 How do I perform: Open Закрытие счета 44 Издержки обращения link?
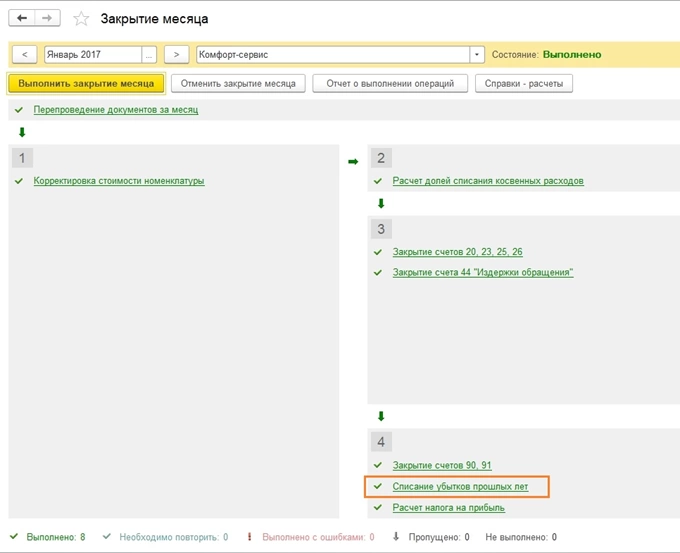pos(483,272)
